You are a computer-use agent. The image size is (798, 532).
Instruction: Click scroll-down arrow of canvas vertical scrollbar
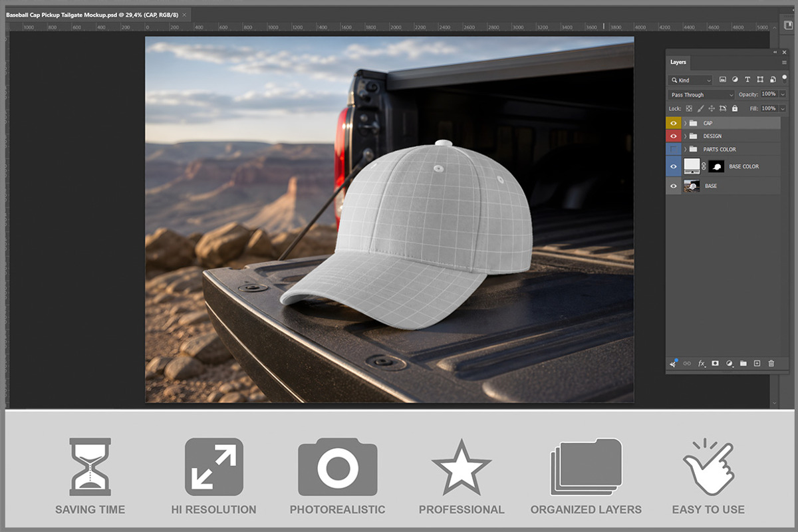(x=775, y=403)
